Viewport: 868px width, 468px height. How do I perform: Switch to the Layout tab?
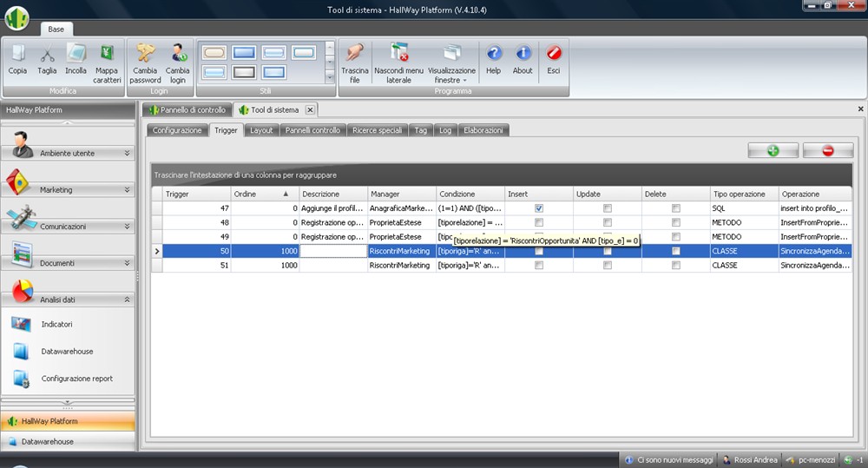point(261,130)
